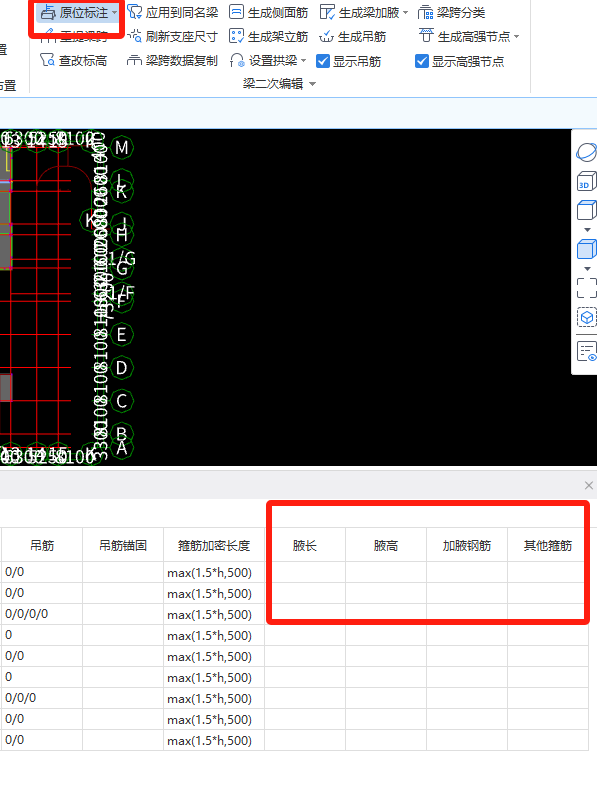Viewport: 597px width, 796px height.
Task: Open dropdown arrow below shaded cube icon
Action: pyautogui.click(x=587, y=269)
